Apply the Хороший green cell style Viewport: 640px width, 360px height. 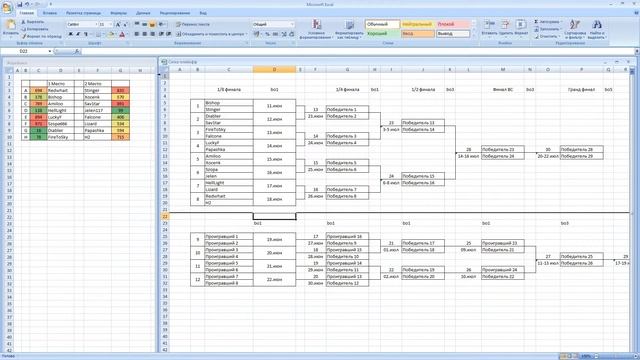point(382,34)
